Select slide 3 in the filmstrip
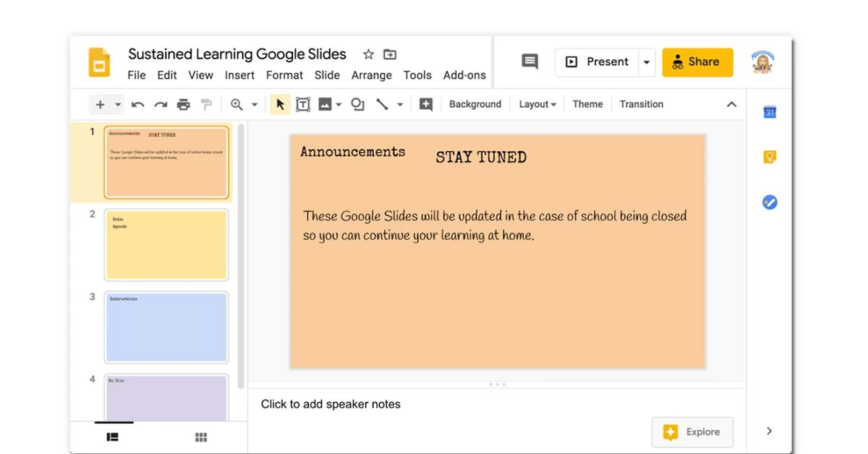 (x=166, y=327)
